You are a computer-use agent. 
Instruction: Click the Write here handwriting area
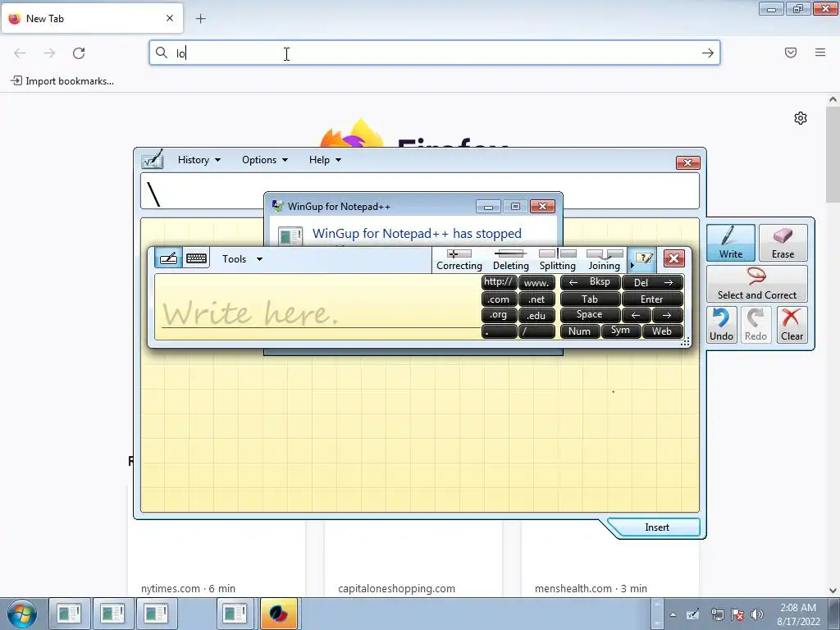[319, 308]
